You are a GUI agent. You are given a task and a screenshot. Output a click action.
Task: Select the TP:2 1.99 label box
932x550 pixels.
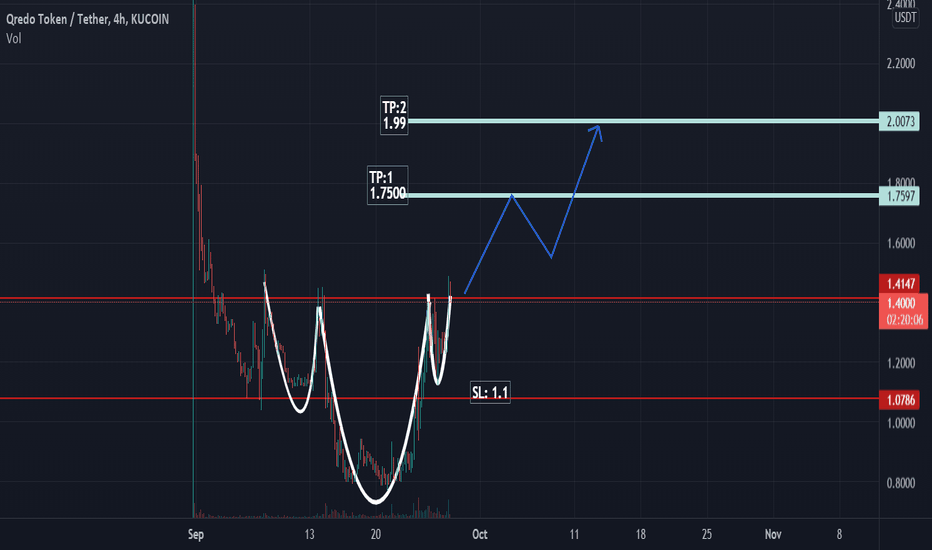click(x=394, y=115)
